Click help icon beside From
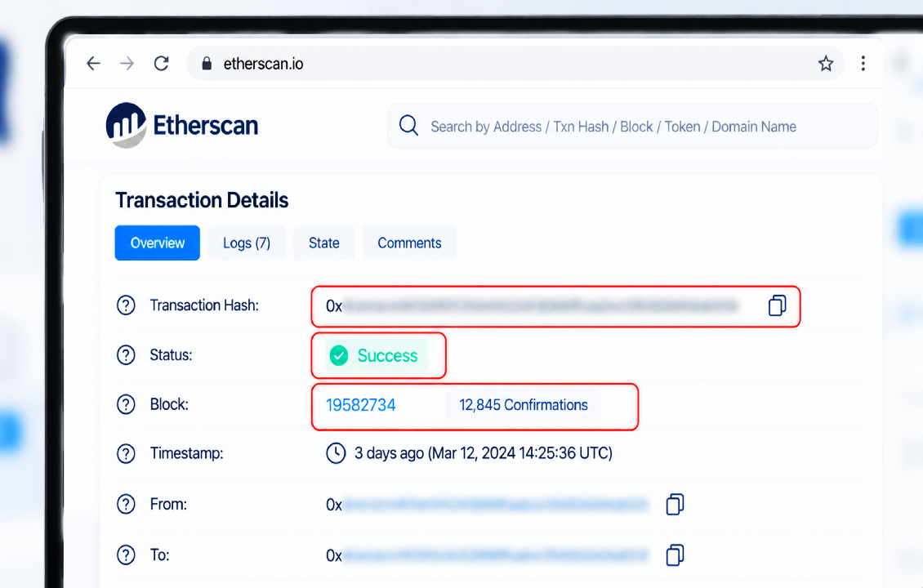Viewport: 923px width, 588px height. point(126,505)
